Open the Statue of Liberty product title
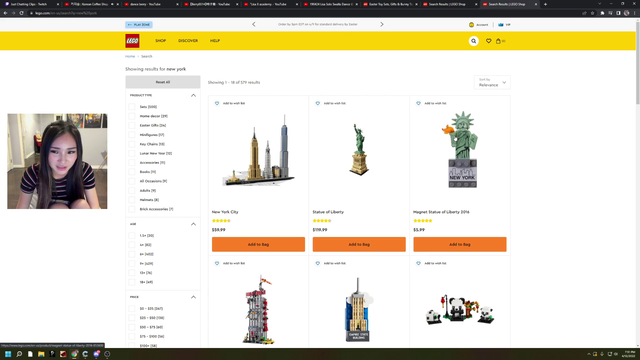640x360 pixels. point(328,212)
